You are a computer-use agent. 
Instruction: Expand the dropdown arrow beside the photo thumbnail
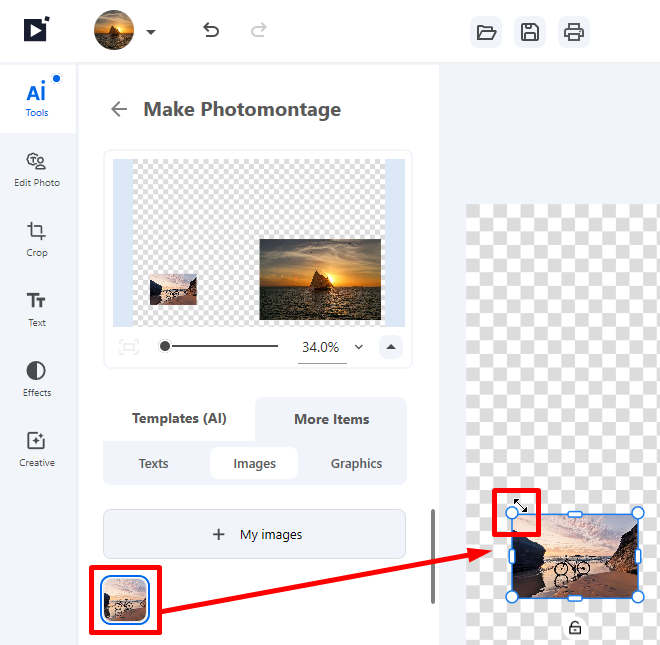[151, 32]
